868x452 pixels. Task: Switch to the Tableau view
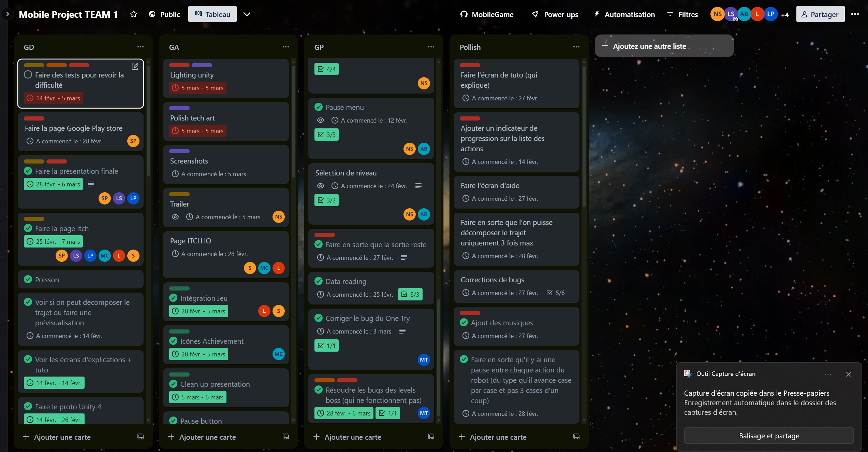212,14
